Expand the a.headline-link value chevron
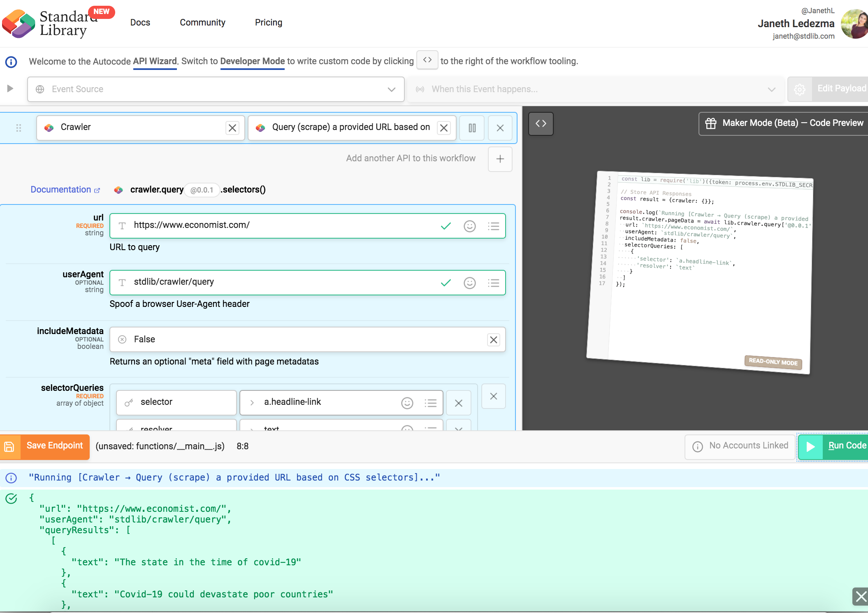Viewport: 868px width, 613px height. pyautogui.click(x=252, y=403)
